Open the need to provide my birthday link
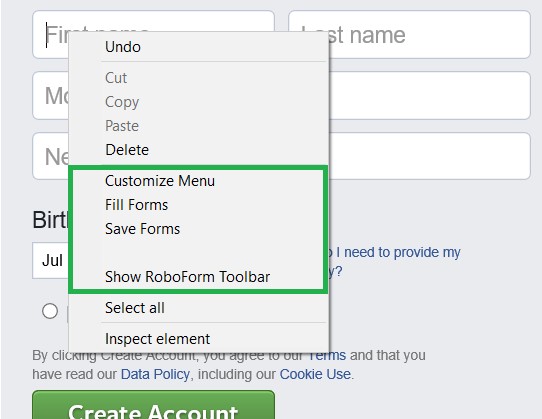542x419 pixels. (395, 261)
